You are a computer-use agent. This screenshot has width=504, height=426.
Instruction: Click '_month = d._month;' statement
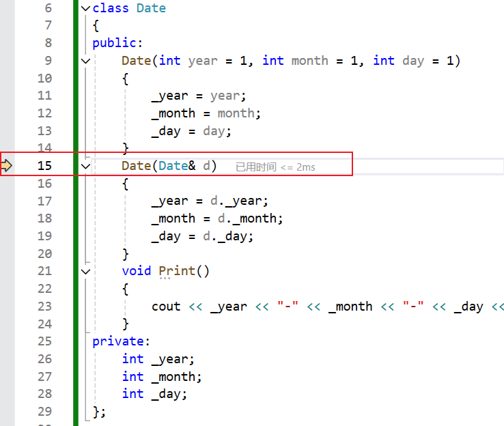tap(217, 218)
